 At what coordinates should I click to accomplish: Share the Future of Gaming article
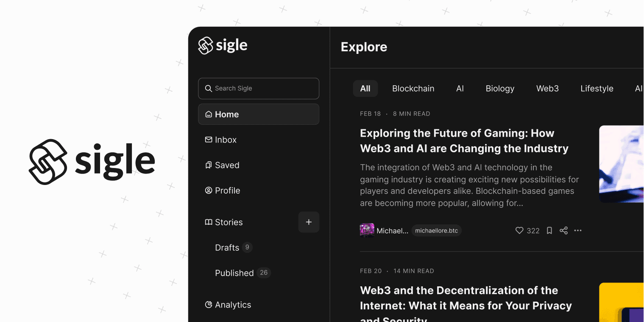tap(563, 230)
